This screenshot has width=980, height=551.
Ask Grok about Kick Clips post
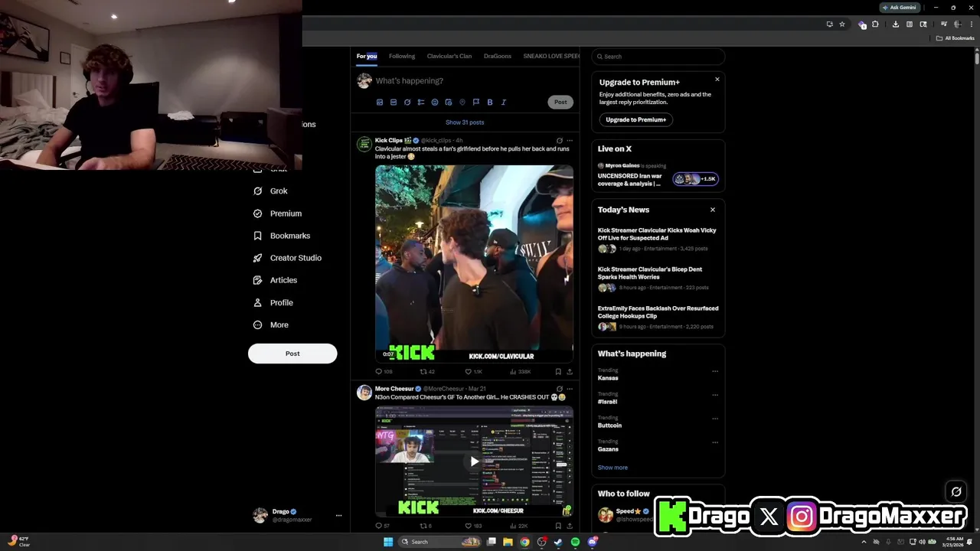pos(560,141)
